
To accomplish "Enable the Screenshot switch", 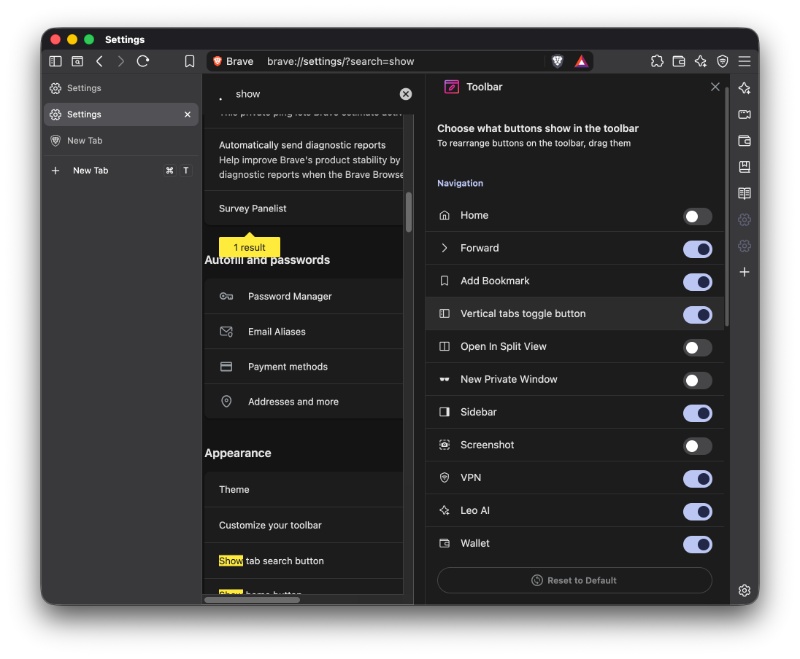I will click(x=697, y=446).
